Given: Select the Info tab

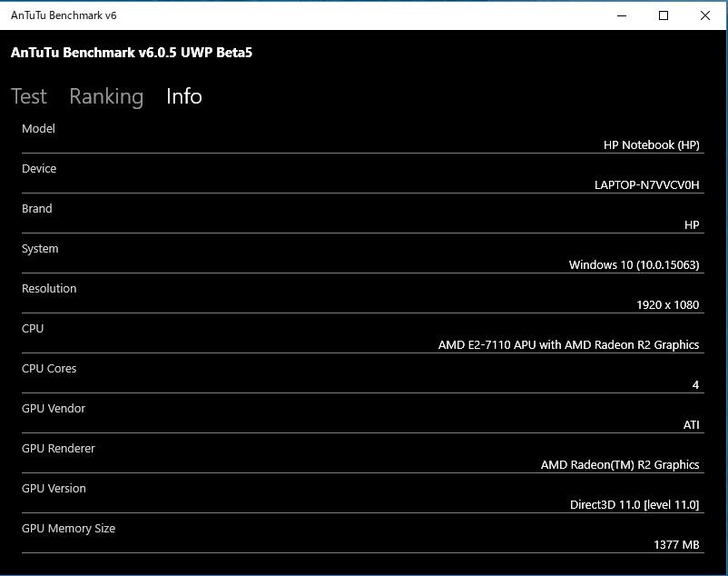Looking at the screenshot, I should [184, 96].
